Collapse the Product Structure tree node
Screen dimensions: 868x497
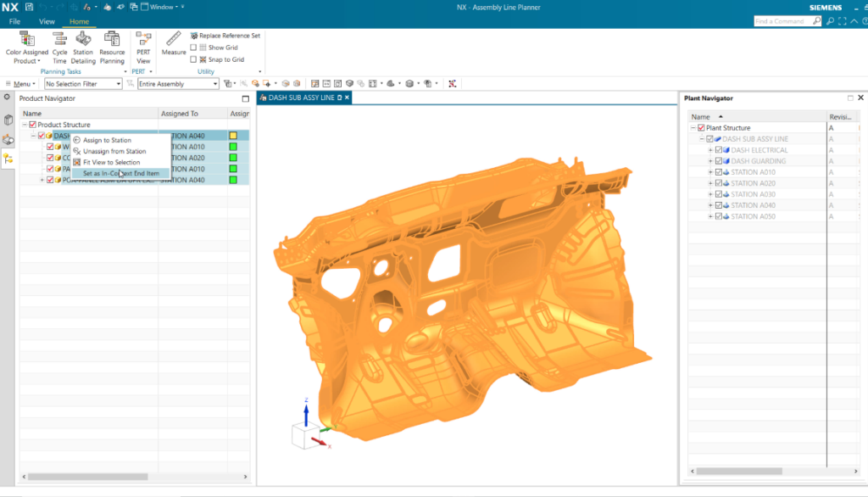pyautogui.click(x=25, y=125)
